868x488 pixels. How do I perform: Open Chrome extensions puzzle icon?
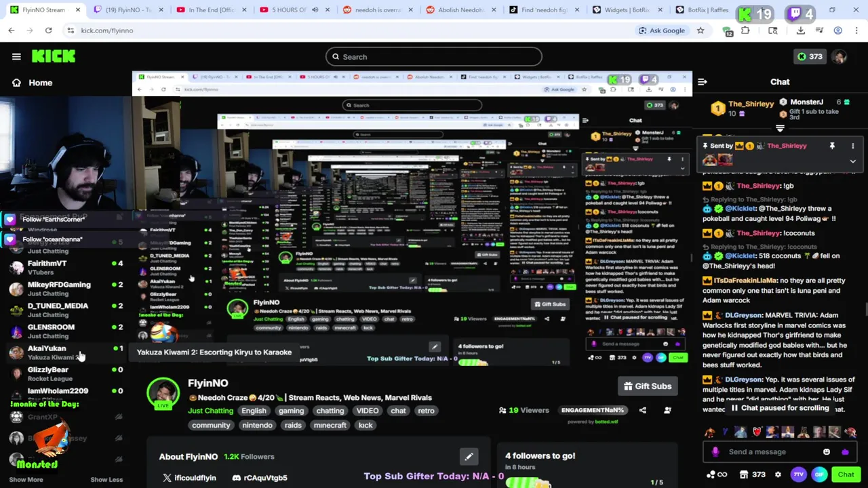pos(745,30)
